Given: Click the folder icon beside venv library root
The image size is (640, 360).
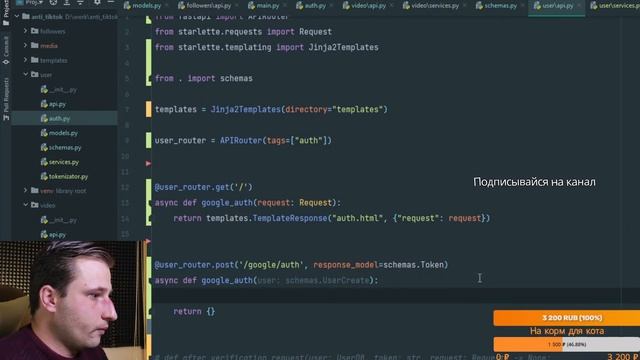Looking at the screenshot, I should tap(35, 191).
